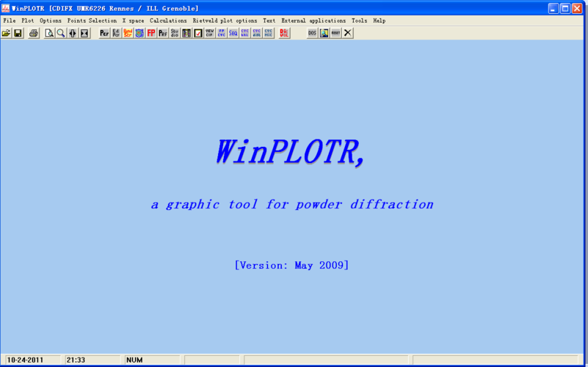
Task: Click the WinPLOTR icon in title bar
Action: click(6, 8)
